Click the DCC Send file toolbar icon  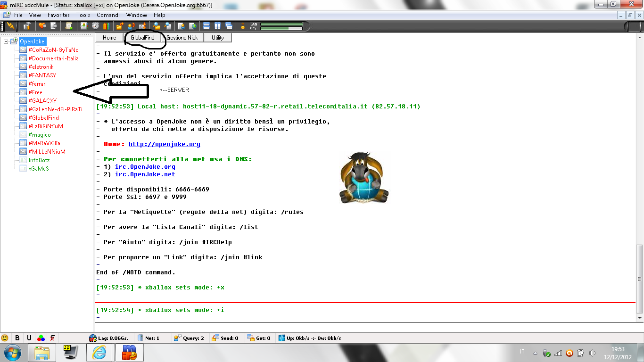click(120, 26)
